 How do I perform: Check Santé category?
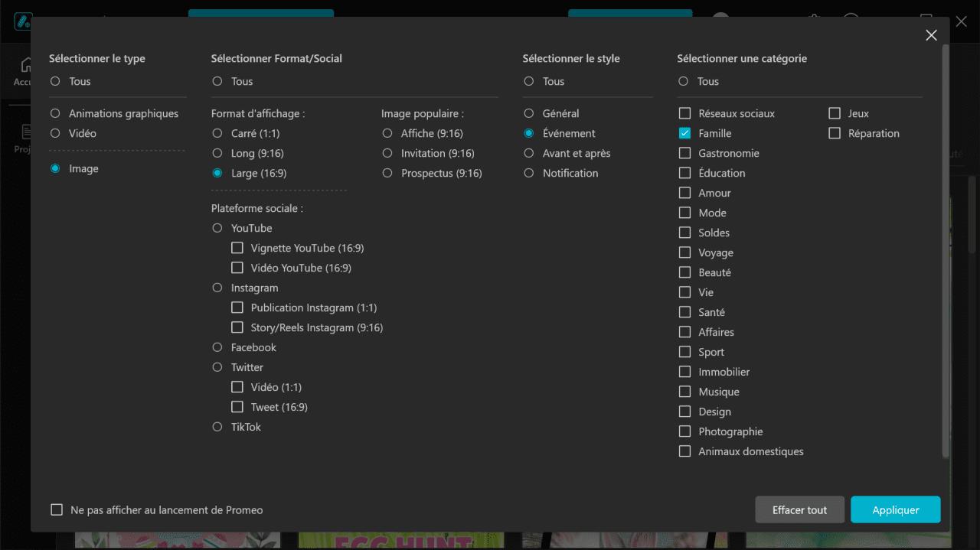click(685, 312)
